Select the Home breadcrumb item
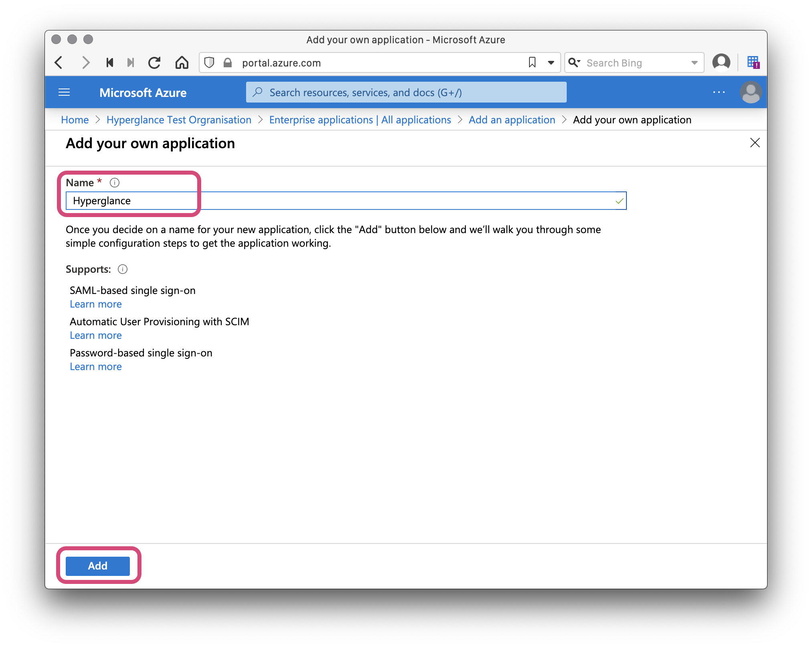Image resolution: width=812 pixels, height=648 pixels. [75, 120]
